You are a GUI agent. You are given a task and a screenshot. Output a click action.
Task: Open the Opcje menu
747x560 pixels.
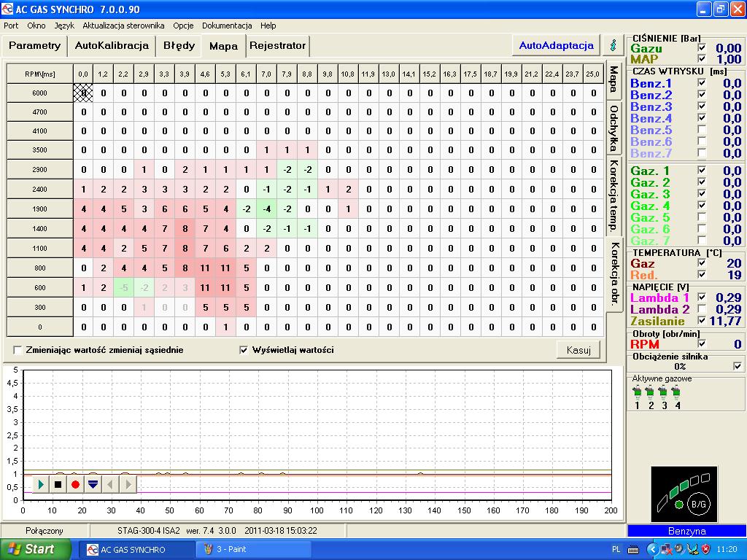183,26
